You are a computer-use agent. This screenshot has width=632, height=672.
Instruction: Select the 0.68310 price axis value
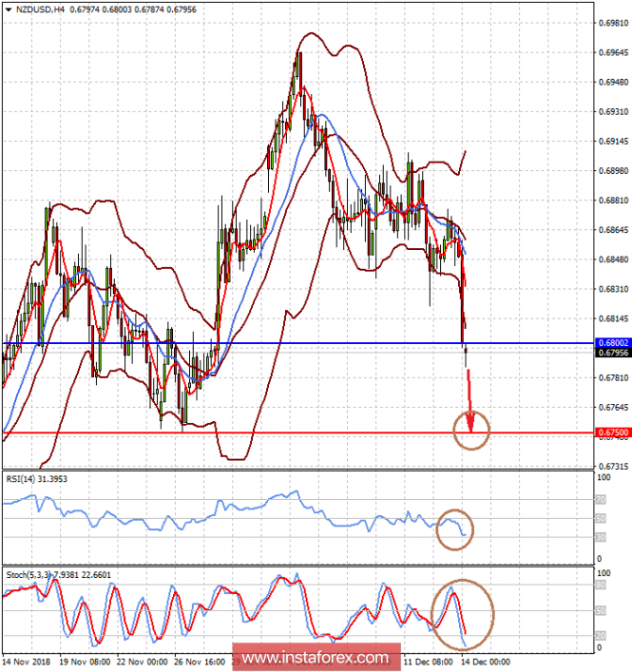coord(614,289)
